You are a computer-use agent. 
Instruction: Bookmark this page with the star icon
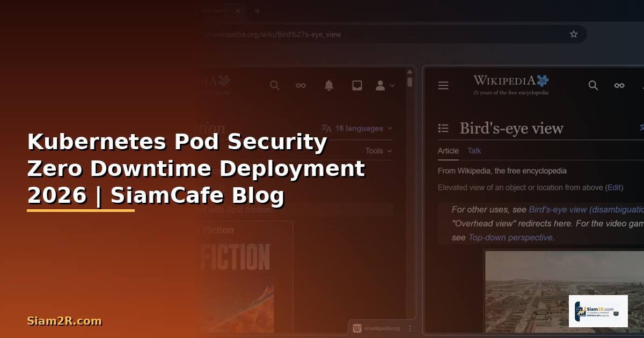[574, 34]
